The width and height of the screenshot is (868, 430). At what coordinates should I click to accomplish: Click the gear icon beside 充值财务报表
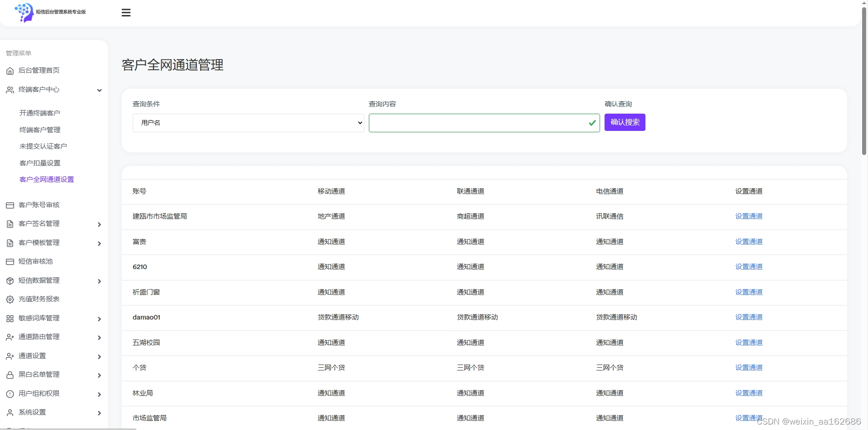[x=10, y=300]
